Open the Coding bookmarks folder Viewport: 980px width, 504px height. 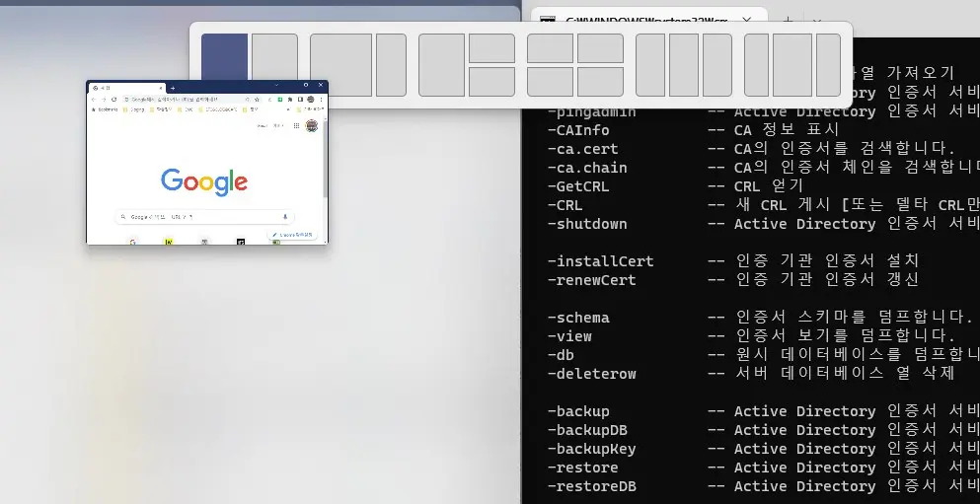[x=134, y=109]
